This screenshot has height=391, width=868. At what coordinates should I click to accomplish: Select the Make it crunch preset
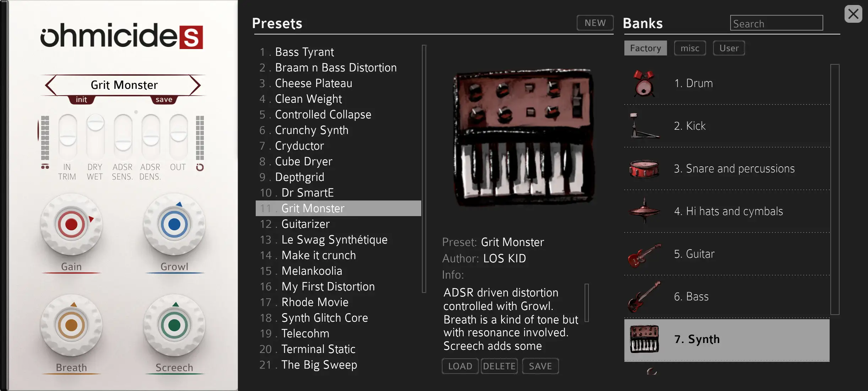tap(338, 255)
